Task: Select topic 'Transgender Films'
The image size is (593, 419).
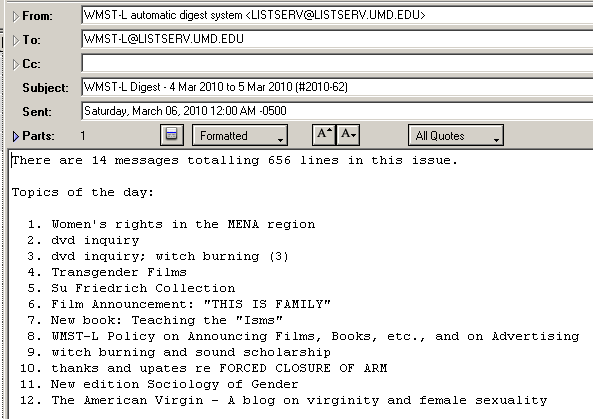Action: coord(119,272)
